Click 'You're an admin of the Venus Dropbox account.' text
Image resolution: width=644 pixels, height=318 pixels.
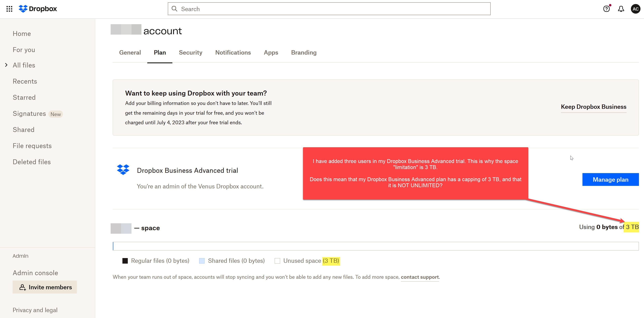(200, 187)
